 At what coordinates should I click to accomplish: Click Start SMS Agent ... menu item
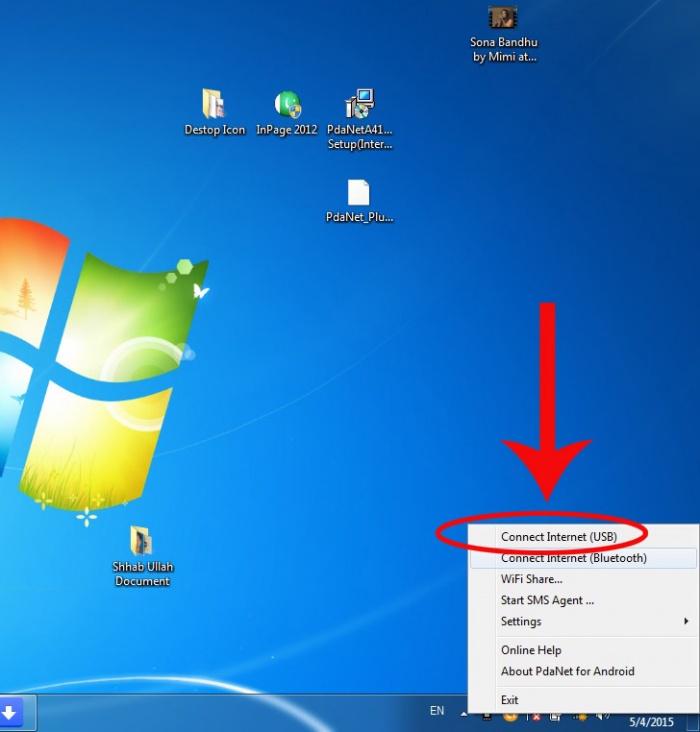[583, 600]
